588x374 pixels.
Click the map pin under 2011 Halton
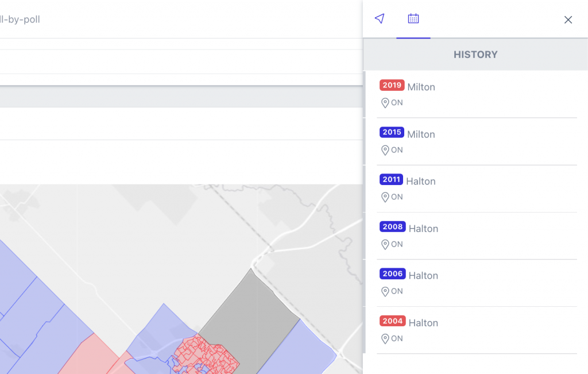tap(385, 197)
